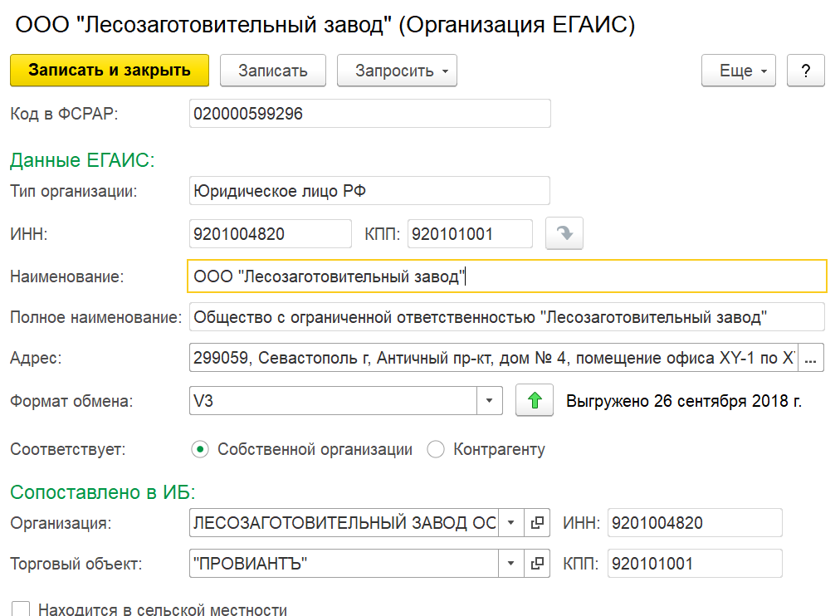
Task: Select the Контрагенту radio button
Action: pyautogui.click(x=436, y=449)
